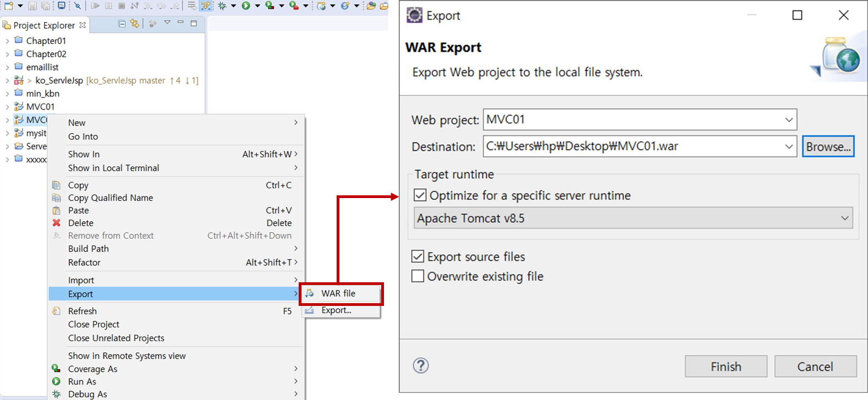Click the Disconnect debug icon

(134, 6)
